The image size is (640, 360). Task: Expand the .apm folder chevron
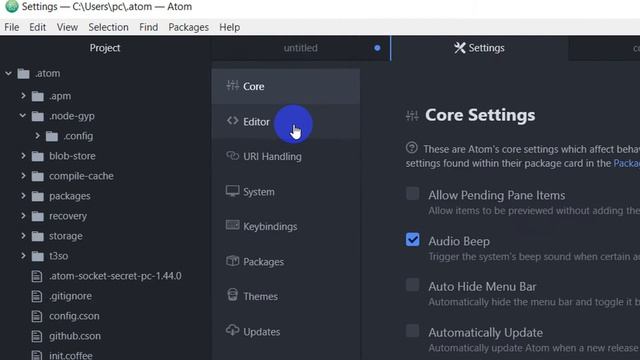coord(23,96)
